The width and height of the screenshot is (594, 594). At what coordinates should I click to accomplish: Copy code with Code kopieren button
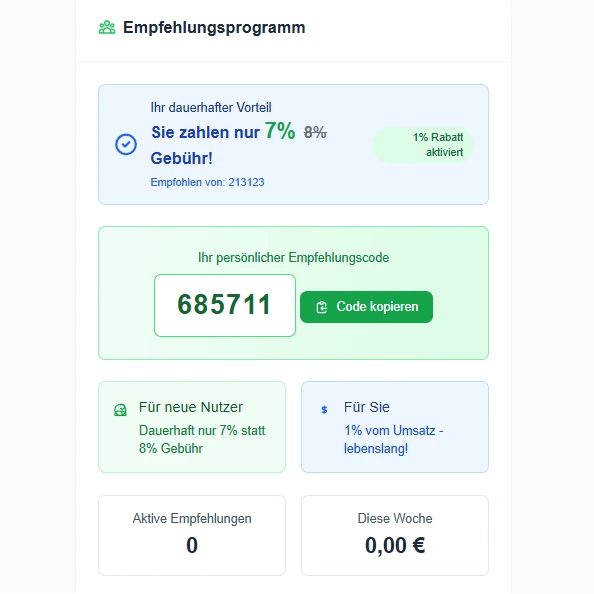click(366, 307)
